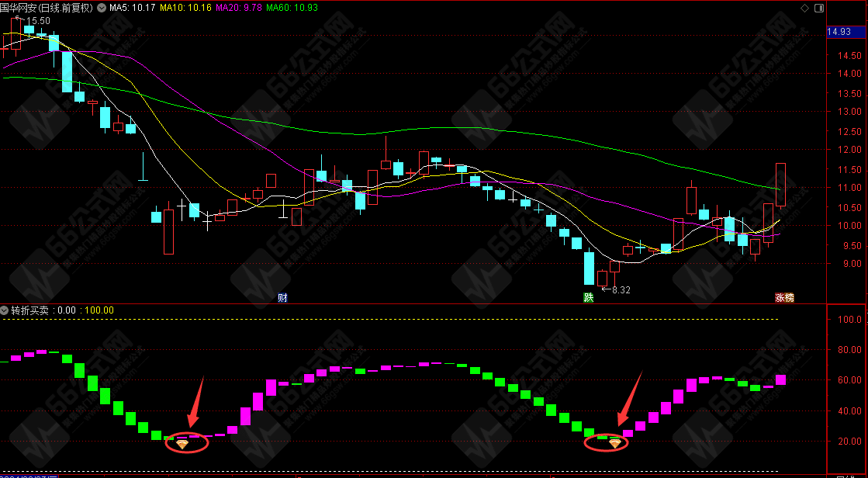This screenshot has height=478, width=868.
Task: Click the green 跌 marker under the price chart
Action: 589,297
